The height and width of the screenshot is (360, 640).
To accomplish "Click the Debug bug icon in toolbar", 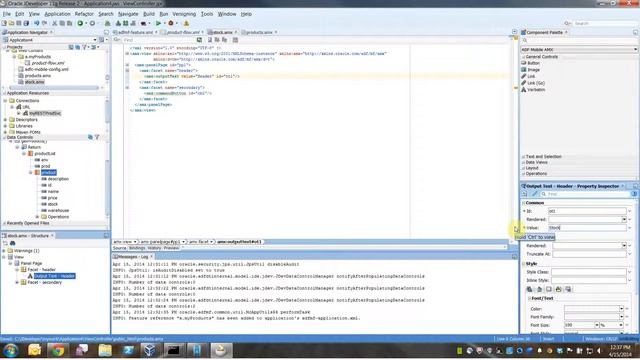I will click(171, 23).
